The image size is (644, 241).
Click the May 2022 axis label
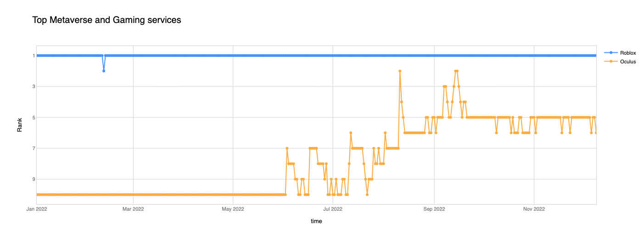pyautogui.click(x=233, y=209)
